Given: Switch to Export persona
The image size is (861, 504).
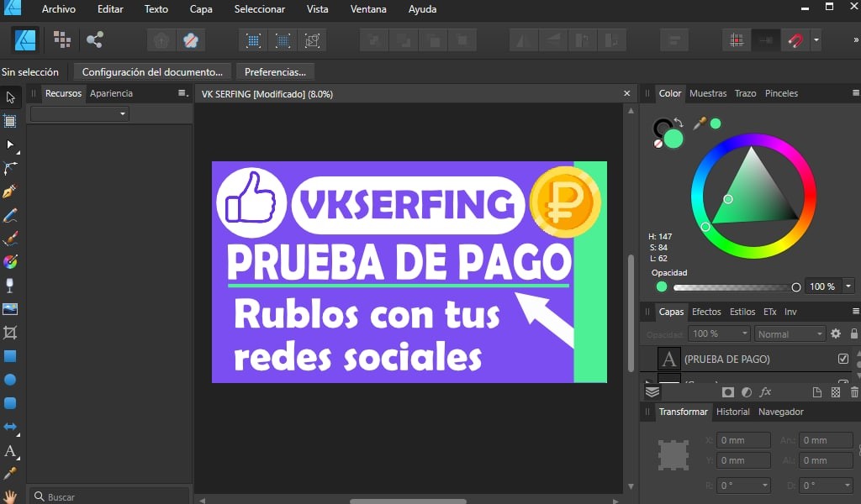Looking at the screenshot, I should point(94,39).
